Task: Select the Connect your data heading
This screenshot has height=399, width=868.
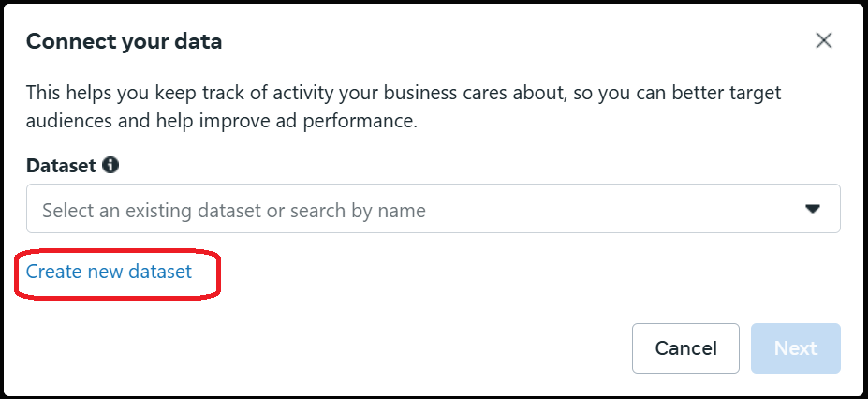Action: [124, 41]
